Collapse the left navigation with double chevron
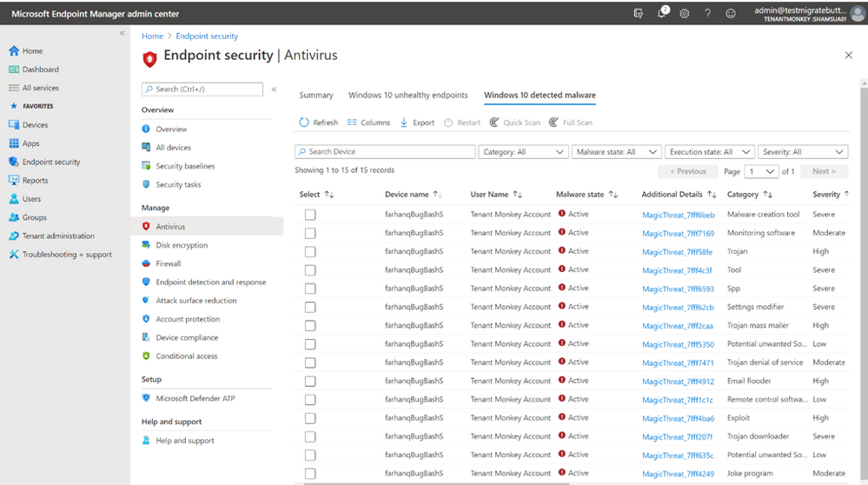Viewport: 868px width, 485px height. pyautogui.click(x=122, y=33)
